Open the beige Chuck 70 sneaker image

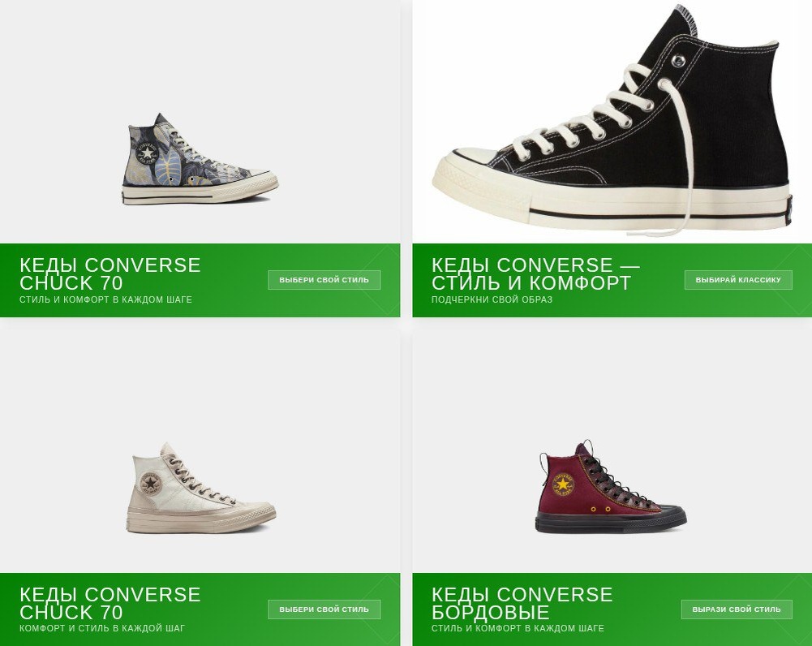click(x=201, y=488)
